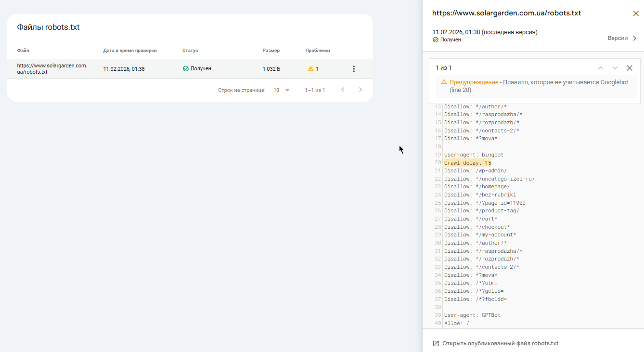Click the previous page arrow in pagination

(343, 90)
